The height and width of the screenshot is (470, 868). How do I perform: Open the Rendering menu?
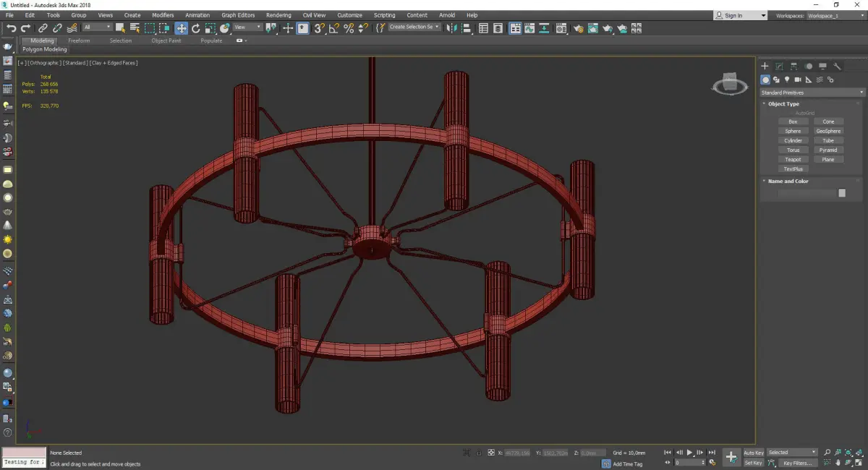click(x=278, y=15)
